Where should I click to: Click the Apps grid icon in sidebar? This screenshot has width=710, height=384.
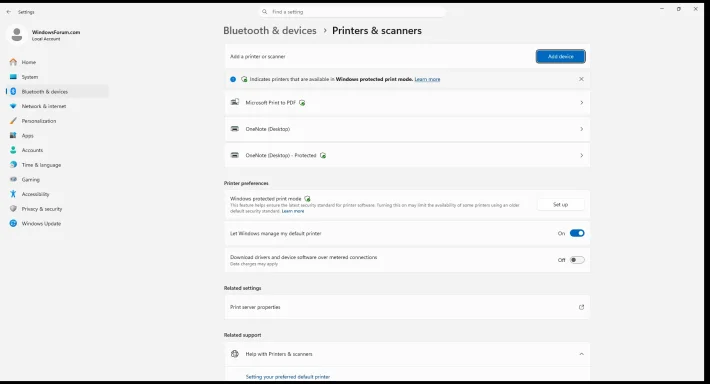[x=13, y=135]
